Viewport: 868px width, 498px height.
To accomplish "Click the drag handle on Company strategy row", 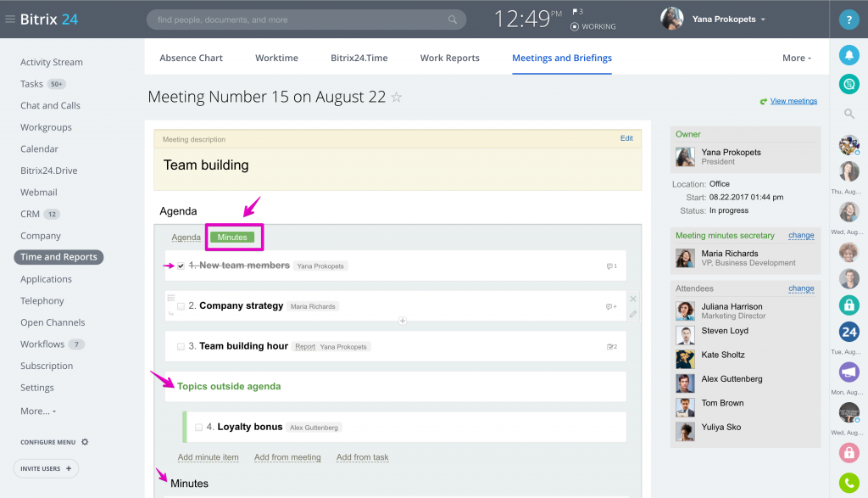I will click(x=171, y=298).
